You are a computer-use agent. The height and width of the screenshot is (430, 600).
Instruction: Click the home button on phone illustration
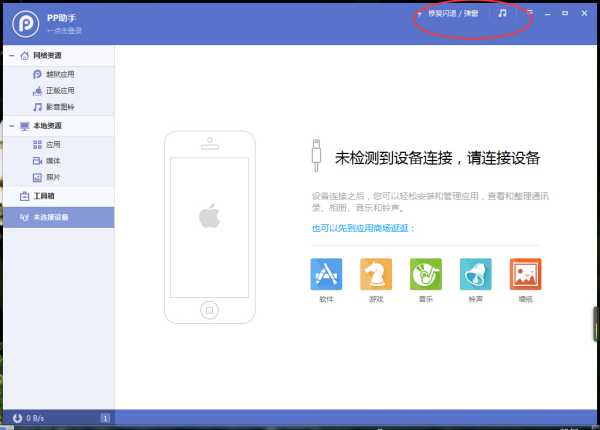click(x=209, y=310)
